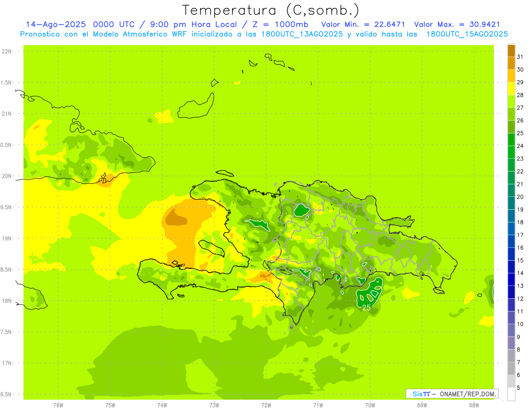This screenshot has width=532, height=411.
Task: Click the '75W' longitude label
Action: tap(110, 405)
